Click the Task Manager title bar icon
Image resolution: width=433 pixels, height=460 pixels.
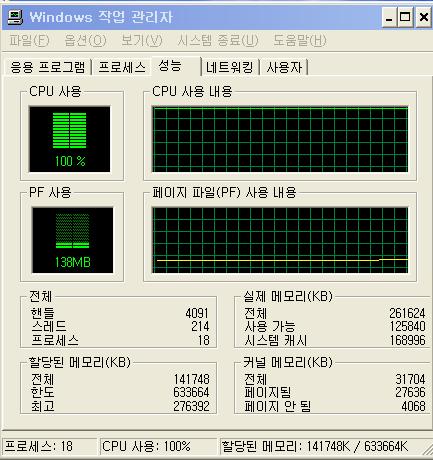[x=15, y=17]
